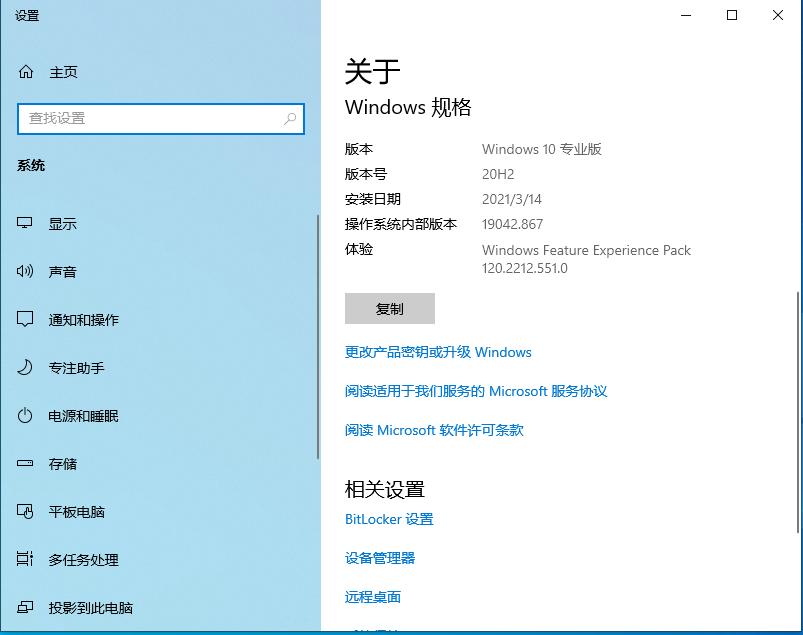803x635 pixels.
Task: Open BitLocker 设置
Action: click(x=388, y=519)
